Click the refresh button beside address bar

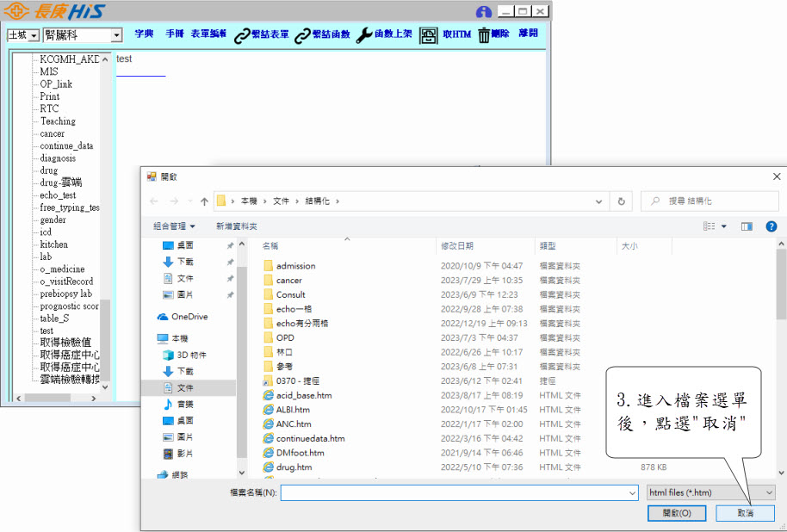[x=621, y=201]
